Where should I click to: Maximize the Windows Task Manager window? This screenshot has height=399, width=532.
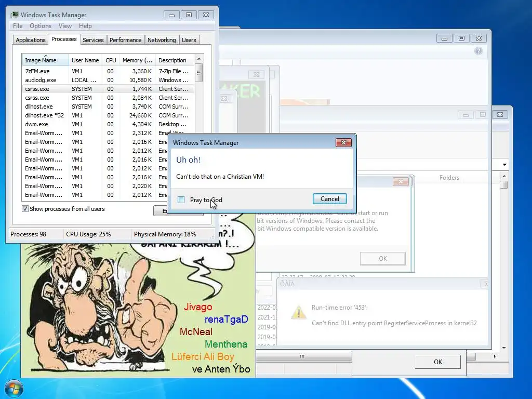[x=189, y=15]
